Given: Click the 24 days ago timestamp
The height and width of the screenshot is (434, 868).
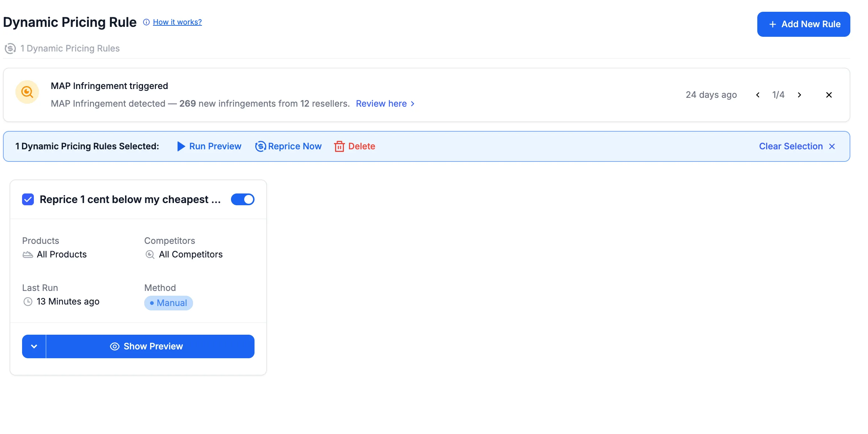Looking at the screenshot, I should (x=711, y=95).
